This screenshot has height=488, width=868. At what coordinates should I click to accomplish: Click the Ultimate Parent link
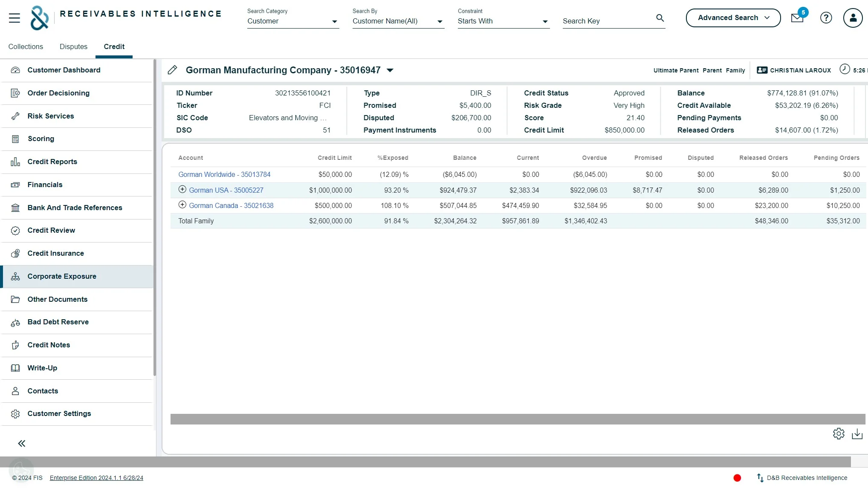click(676, 70)
